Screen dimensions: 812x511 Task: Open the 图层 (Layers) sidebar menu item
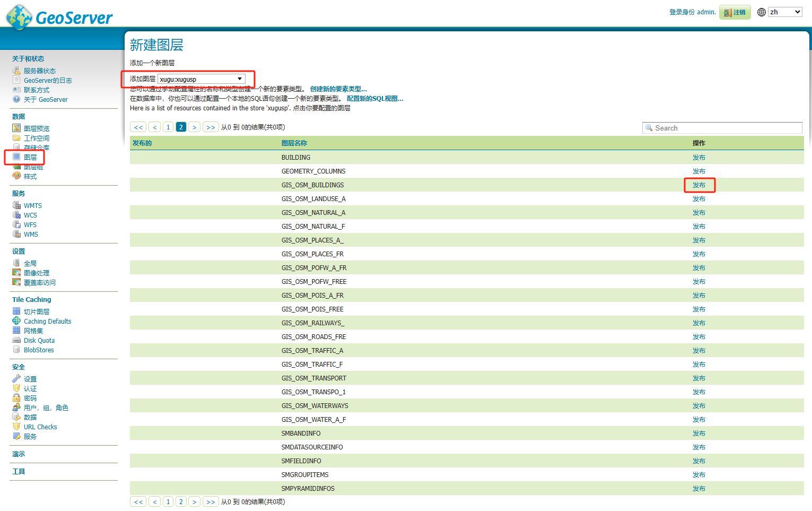click(30, 158)
